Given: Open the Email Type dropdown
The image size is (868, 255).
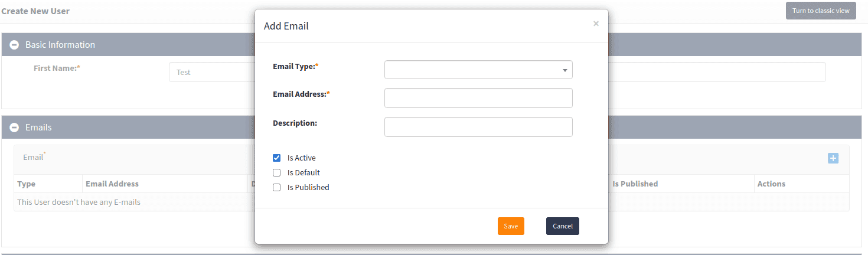Looking at the screenshot, I should [x=478, y=70].
